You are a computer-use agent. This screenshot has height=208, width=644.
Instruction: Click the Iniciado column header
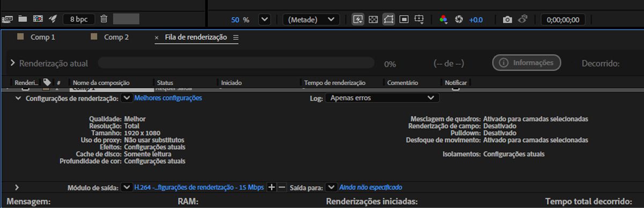pos(231,83)
